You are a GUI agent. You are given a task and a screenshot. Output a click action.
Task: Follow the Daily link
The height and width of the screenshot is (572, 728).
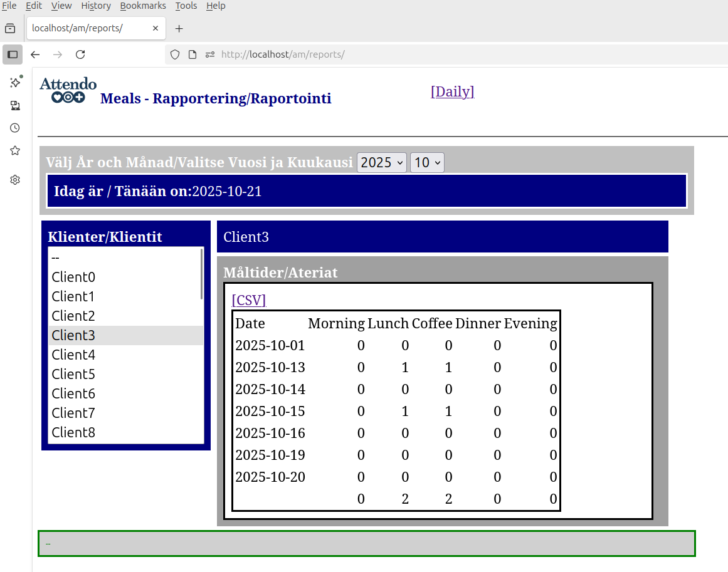452,91
